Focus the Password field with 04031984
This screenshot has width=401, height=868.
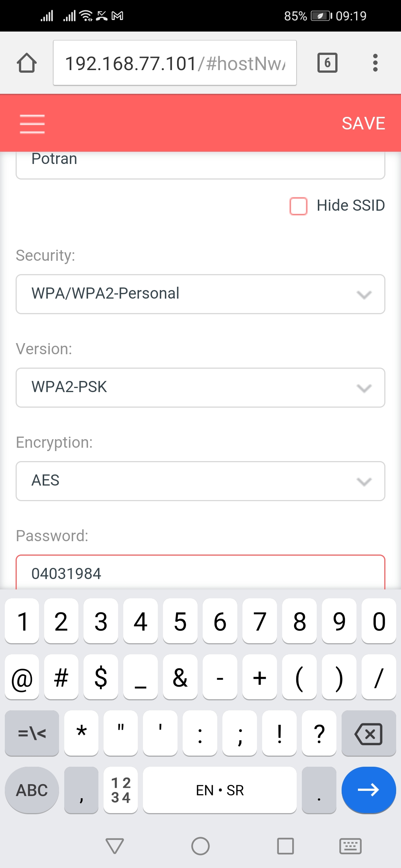(200, 573)
